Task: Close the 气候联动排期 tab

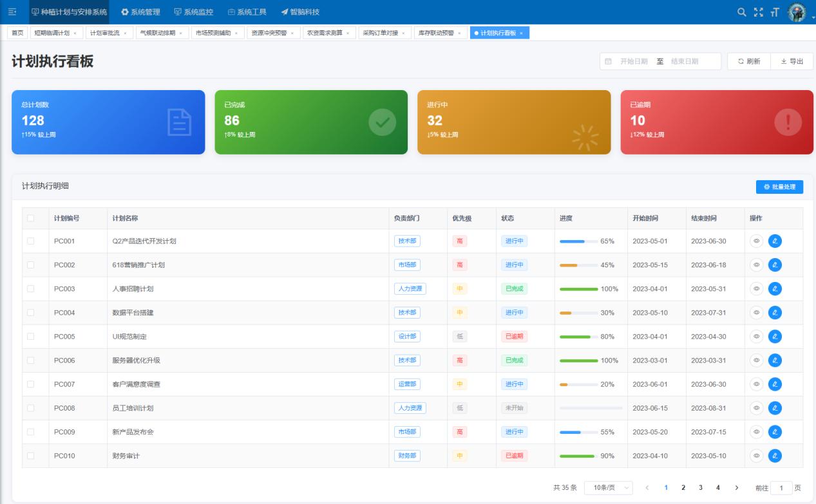Action: coord(180,33)
